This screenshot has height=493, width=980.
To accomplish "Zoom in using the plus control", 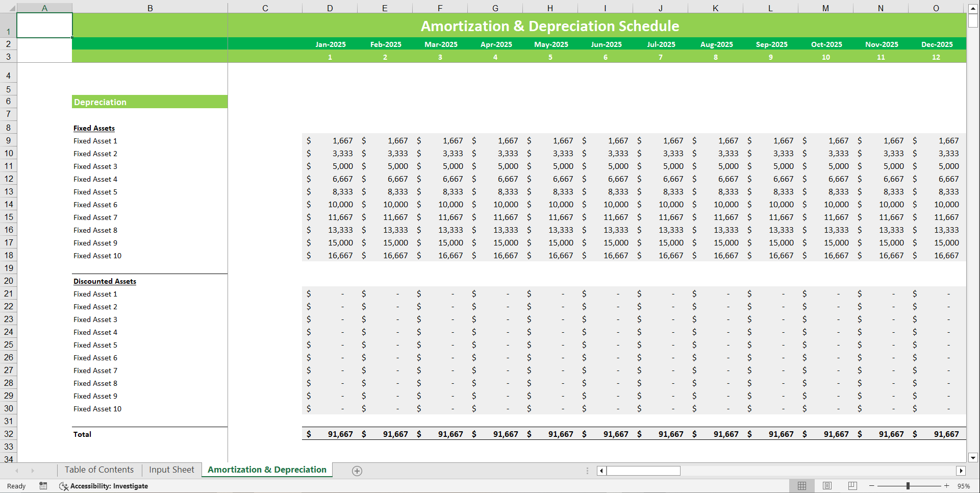I will coord(947,486).
